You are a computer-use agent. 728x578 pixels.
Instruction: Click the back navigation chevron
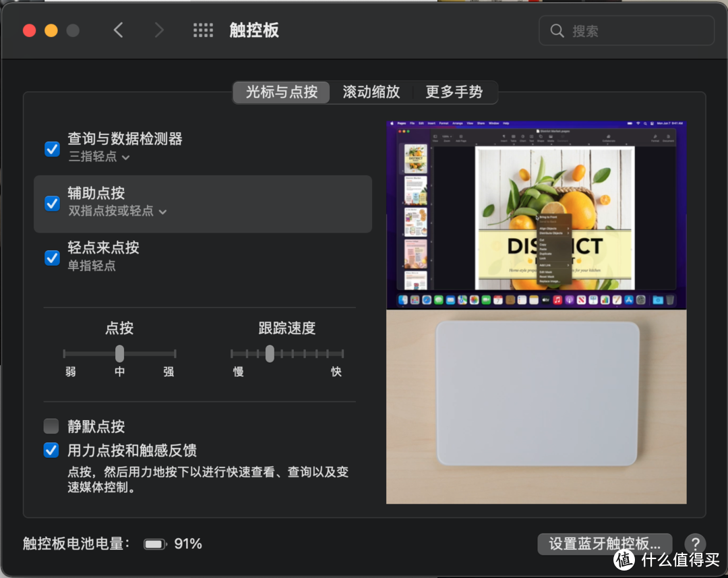(x=119, y=30)
